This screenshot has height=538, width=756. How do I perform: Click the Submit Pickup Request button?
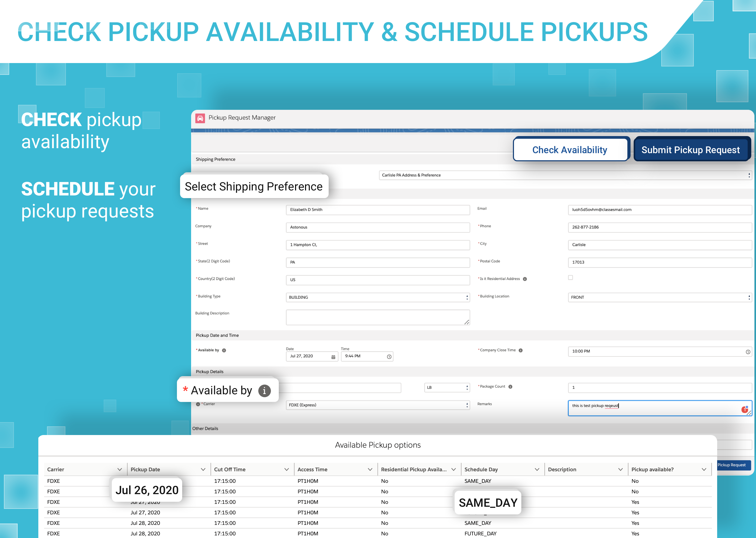[690, 150]
